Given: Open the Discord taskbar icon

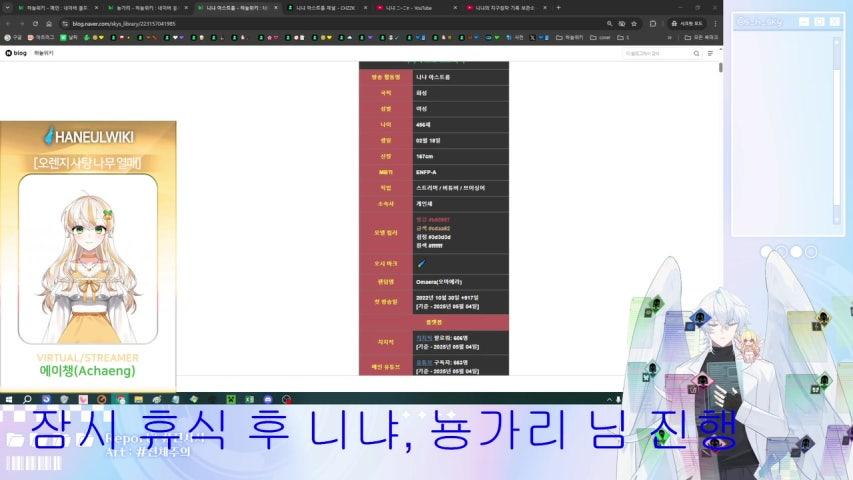Looking at the screenshot, I should pos(268,399).
